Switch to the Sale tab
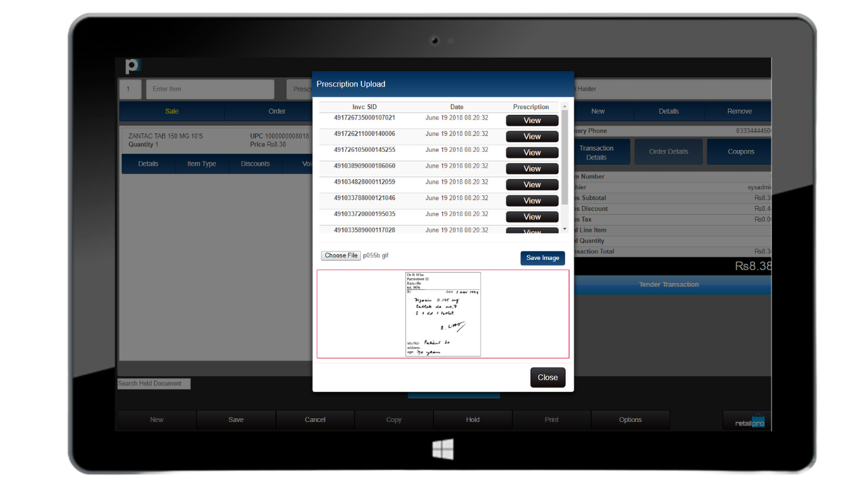The height and width of the screenshot is (488, 868). click(x=172, y=111)
